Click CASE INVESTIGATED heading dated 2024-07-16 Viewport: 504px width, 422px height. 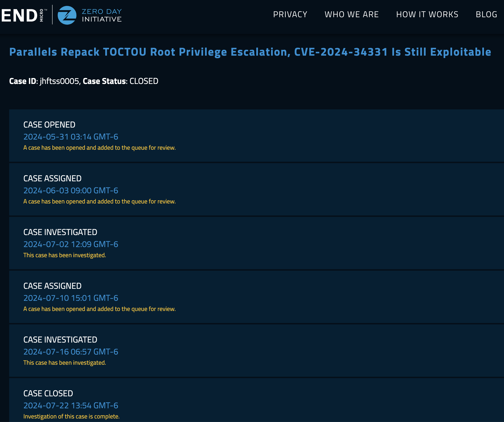coord(60,339)
